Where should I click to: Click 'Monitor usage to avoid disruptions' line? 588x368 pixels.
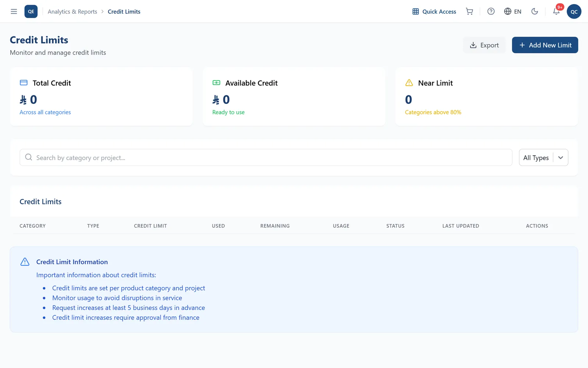[x=117, y=298]
